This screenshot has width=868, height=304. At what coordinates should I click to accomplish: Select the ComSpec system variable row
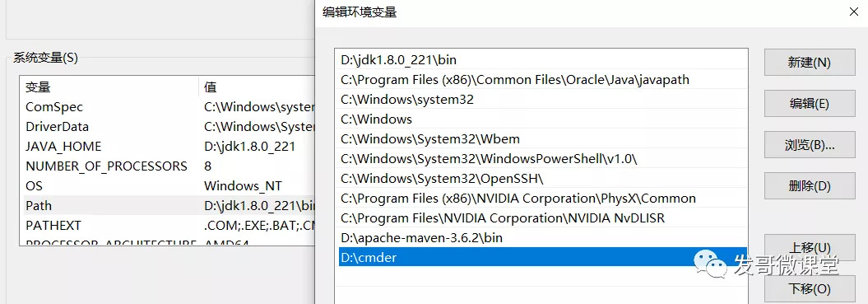(x=167, y=106)
